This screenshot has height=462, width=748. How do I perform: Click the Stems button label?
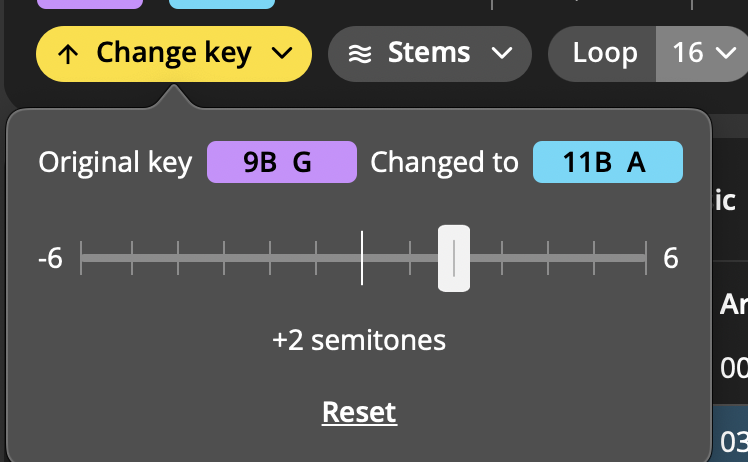[430, 54]
